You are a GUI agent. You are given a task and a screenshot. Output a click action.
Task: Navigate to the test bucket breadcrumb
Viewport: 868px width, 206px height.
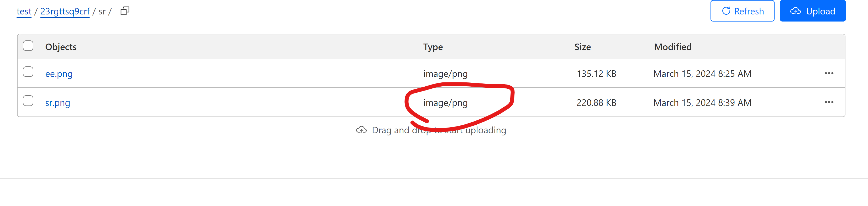(x=24, y=11)
